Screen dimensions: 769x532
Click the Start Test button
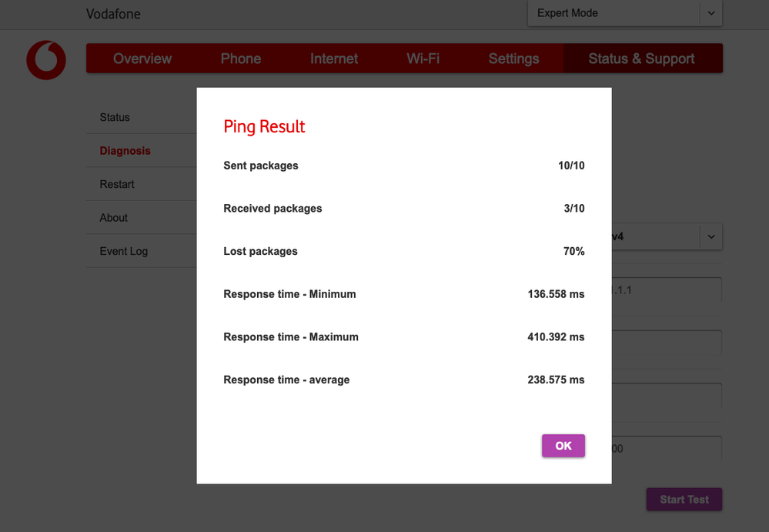(x=684, y=499)
